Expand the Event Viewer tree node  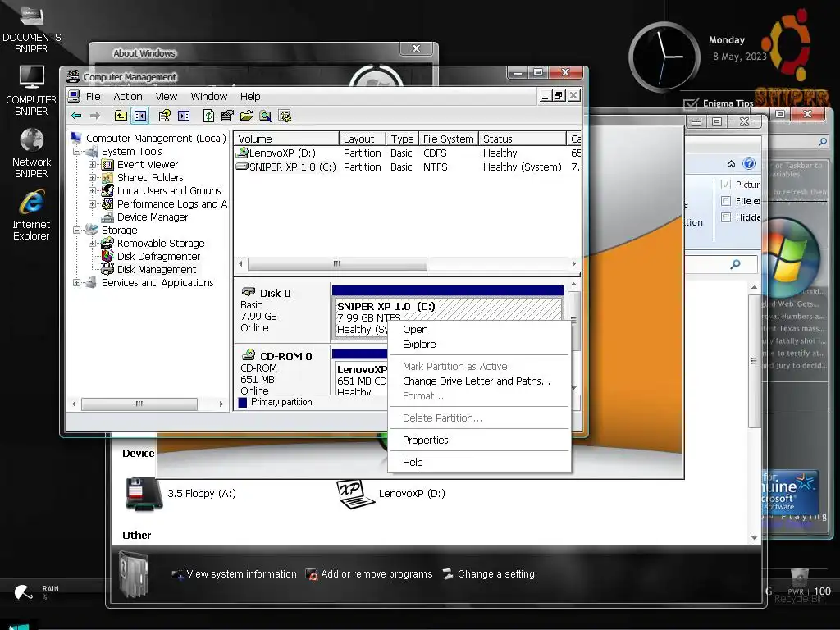point(92,164)
